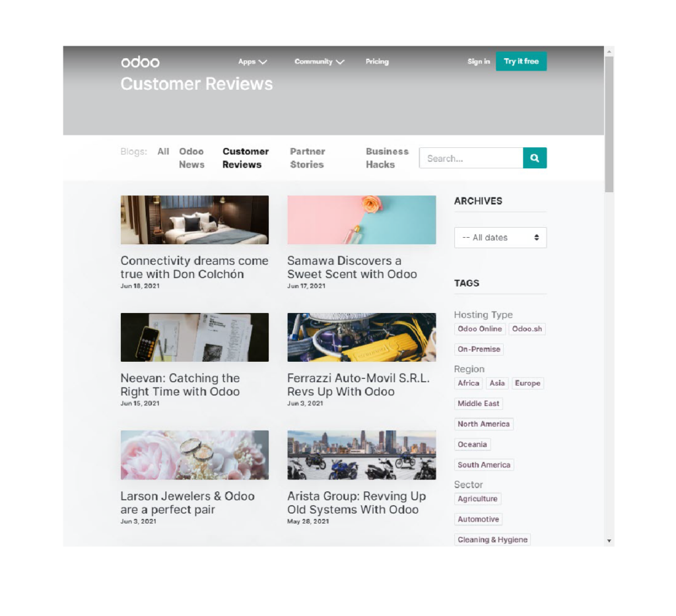The width and height of the screenshot is (676, 616).
Task: Go to the Pricing page
Action: tap(377, 61)
